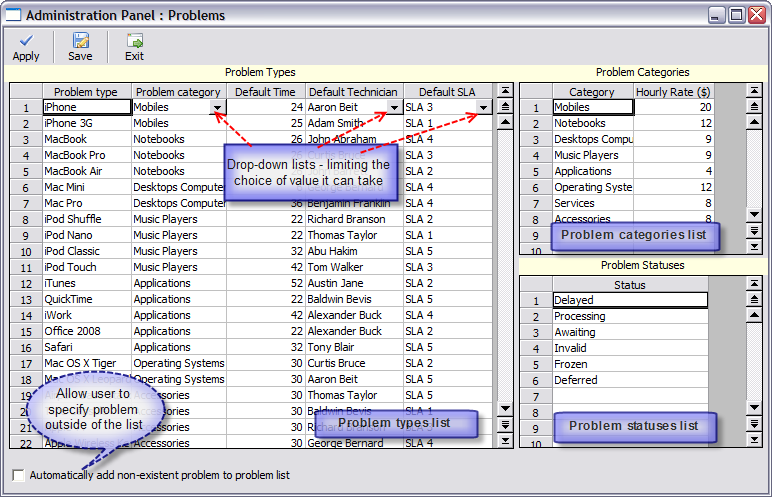Click down arrow of Problem Categories scrollbar
This screenshot has height=497, width=772.
click(x=754, y=214)
